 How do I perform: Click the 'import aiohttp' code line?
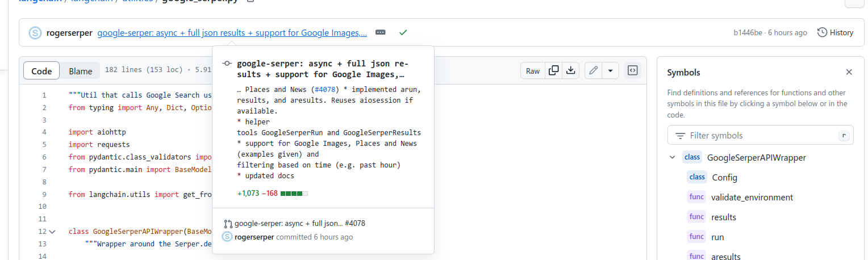click(97, 132)
